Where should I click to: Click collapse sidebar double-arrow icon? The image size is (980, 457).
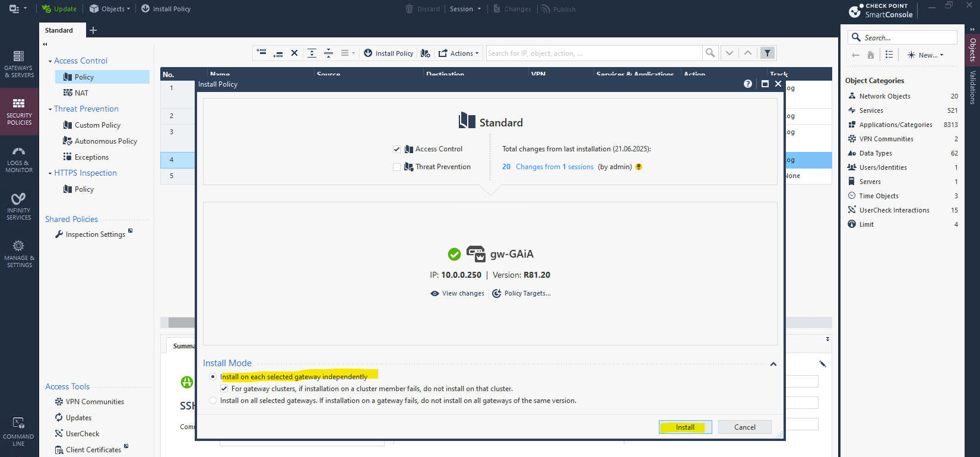point(45,45)
